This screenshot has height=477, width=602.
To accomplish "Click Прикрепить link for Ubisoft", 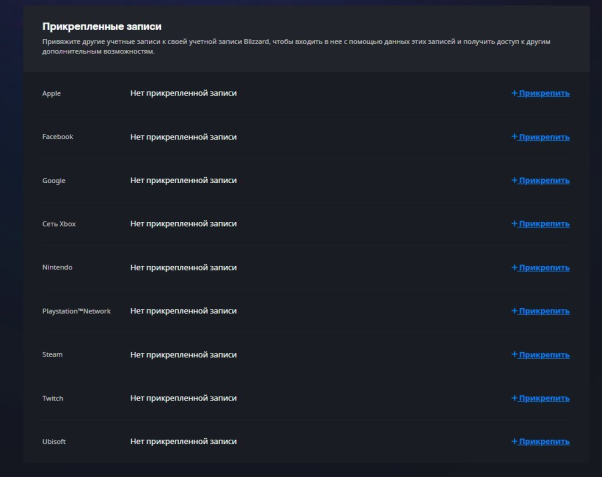I will point(541,442).
